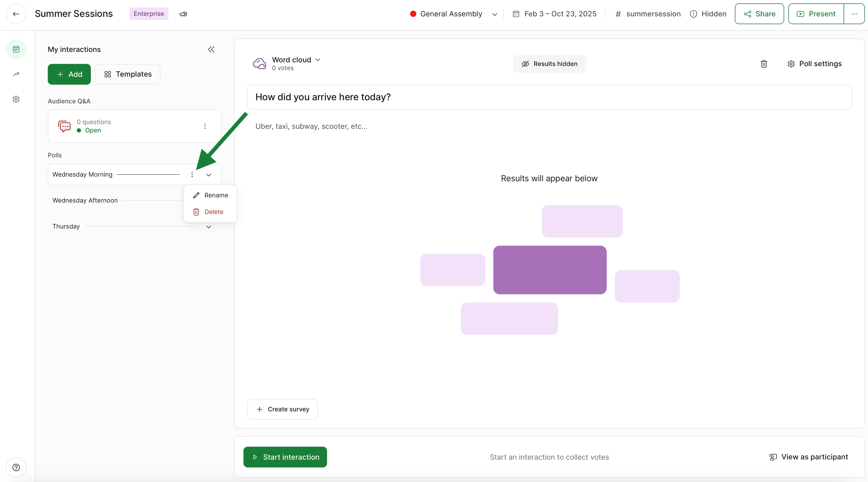Open the Word cloud poll type dropdown
Image resolution: width=868 pixels, height=482 pixels.
coord(296,60)
